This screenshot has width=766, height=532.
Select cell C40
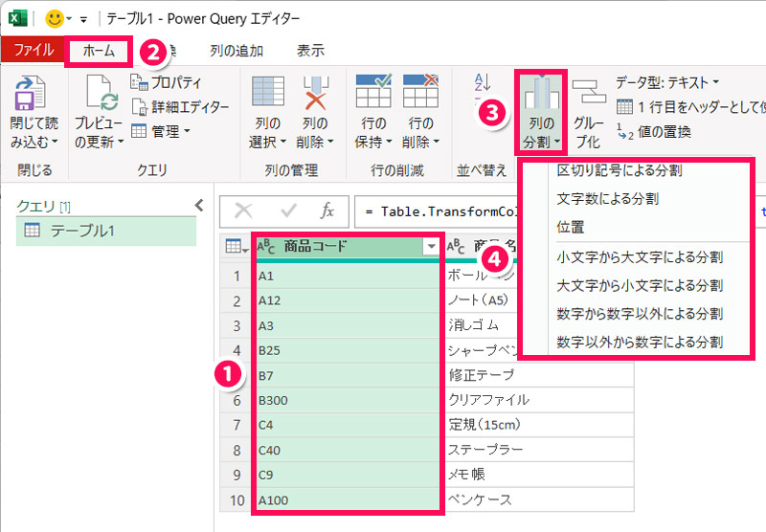tap(348, 450)
